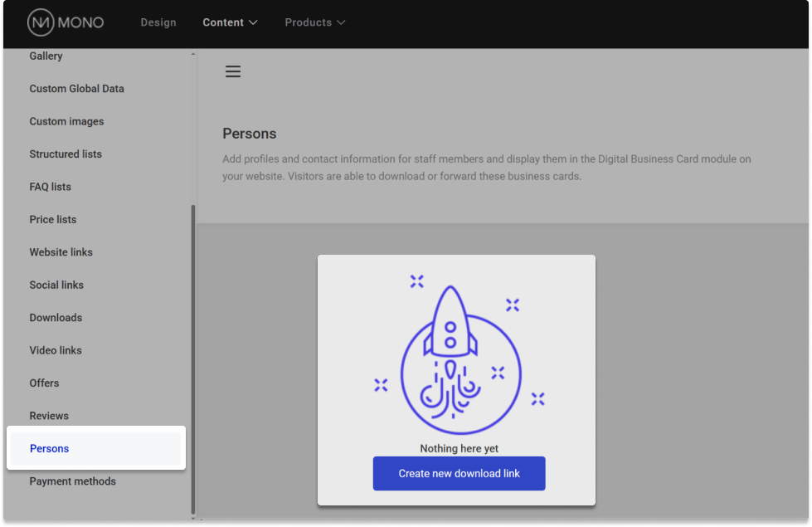Click the Mono logo icon
The image size is (812, 527).
(41, 22)
